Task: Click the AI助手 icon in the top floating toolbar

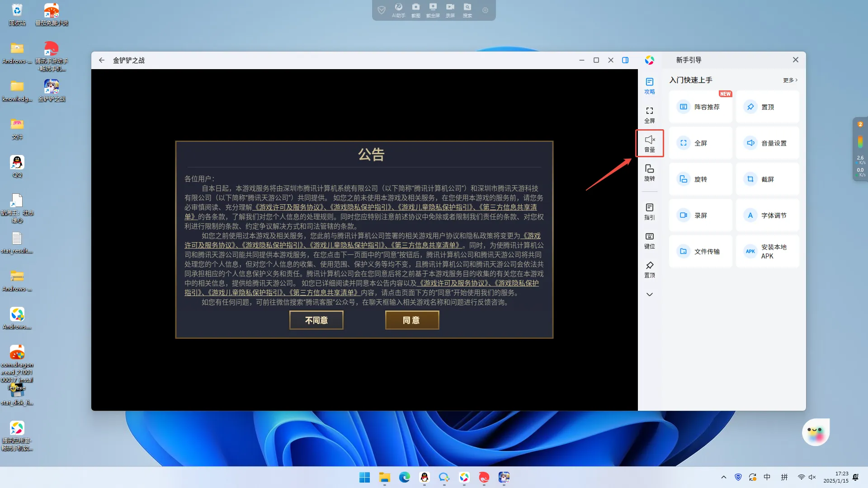Action: coord(398,10)
